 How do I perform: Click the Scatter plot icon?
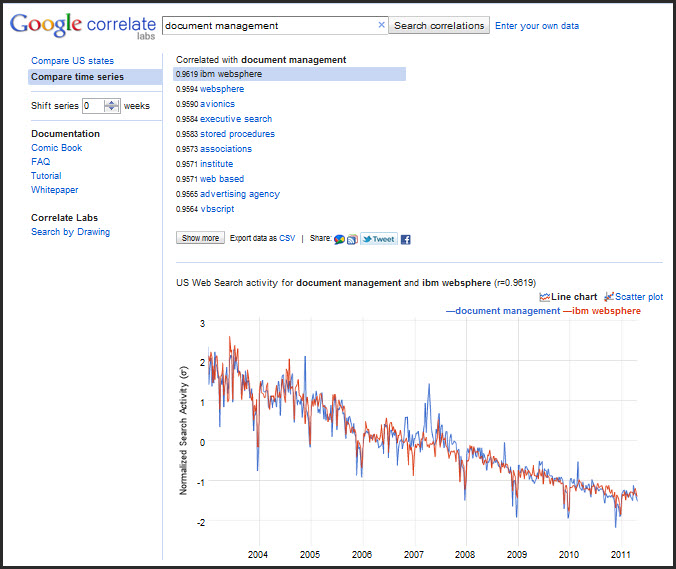(x=609, y=297)
